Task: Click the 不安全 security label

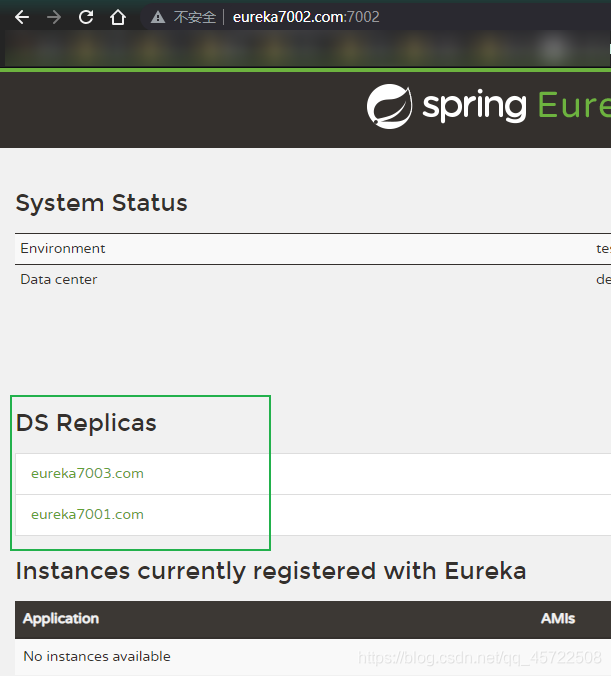Action: coord(194,17)
